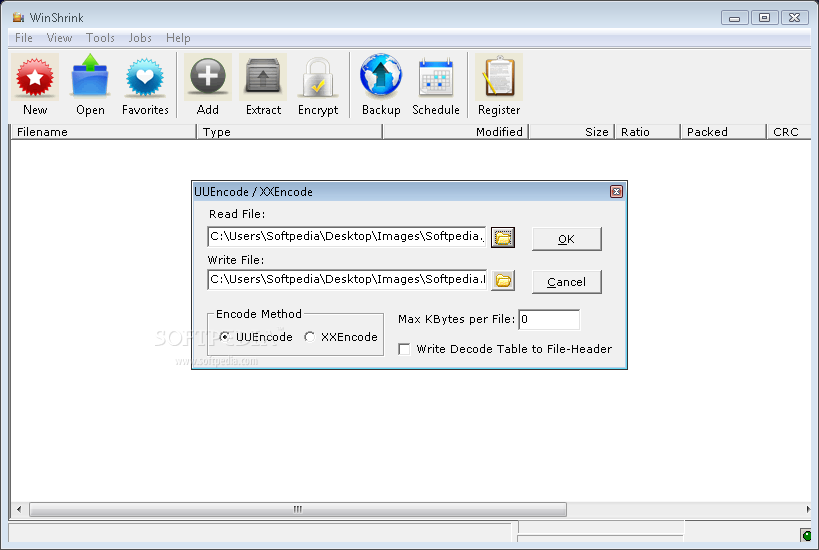Sort by the CRC column header
Viewport: 819px width, 550px height.
pos(789,132)
